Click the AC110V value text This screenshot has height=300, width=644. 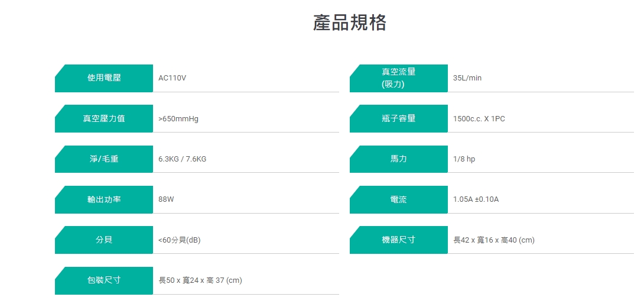click(x=172, y=78)
